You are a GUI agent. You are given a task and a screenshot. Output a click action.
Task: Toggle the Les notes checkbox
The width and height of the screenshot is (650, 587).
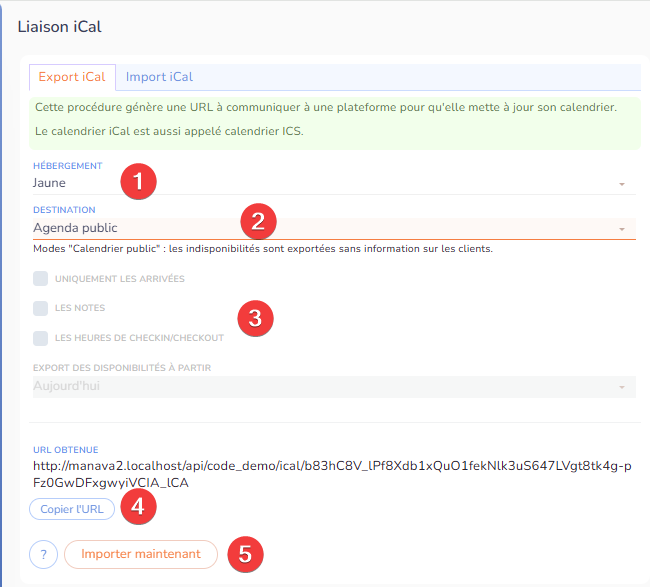click(41, 308)
